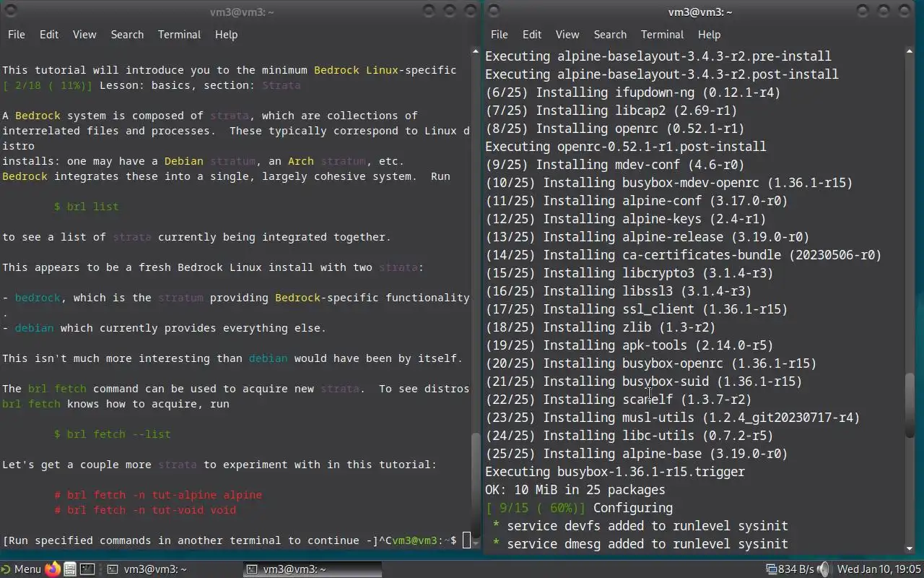The height and width of the screenshot is (578, 924).
Task: Open the Menu launcher icon in the taskbar
Action: 6,569
